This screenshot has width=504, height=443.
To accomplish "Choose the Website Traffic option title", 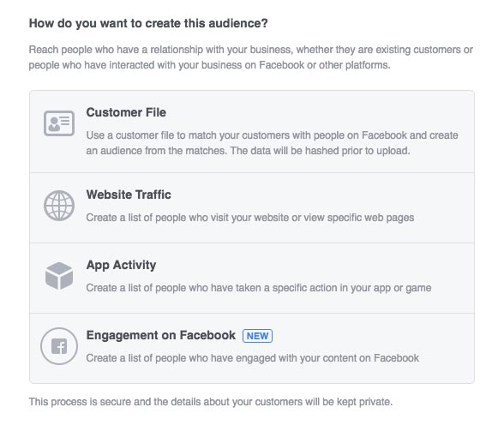I will point(129,195).
